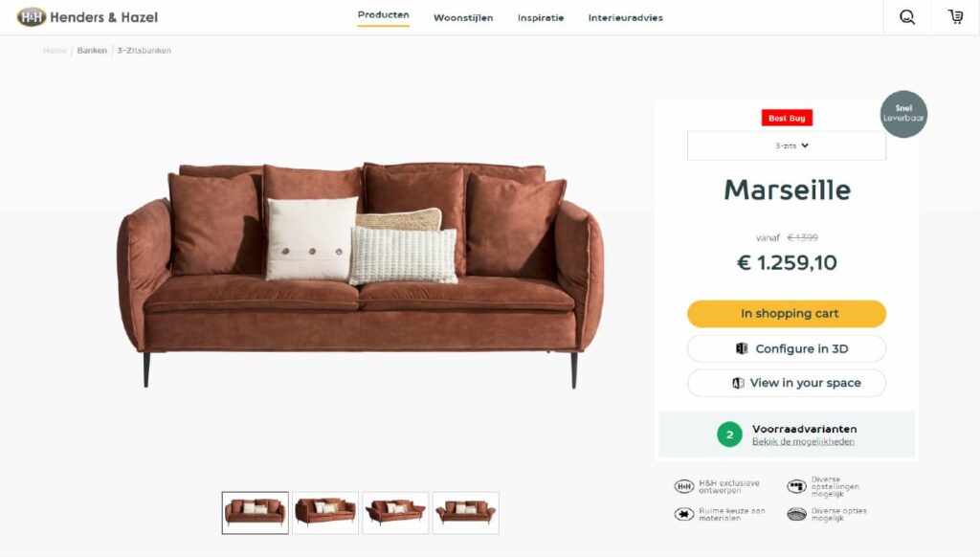Open the shopping cart icon
This screenshot has width=980, height=557.
click(x=956, y=17)
